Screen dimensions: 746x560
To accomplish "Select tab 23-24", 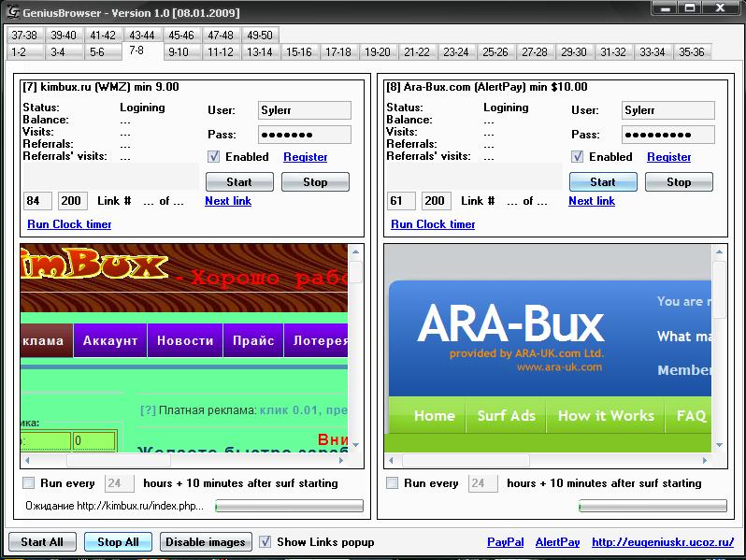I will click(456, 51).
